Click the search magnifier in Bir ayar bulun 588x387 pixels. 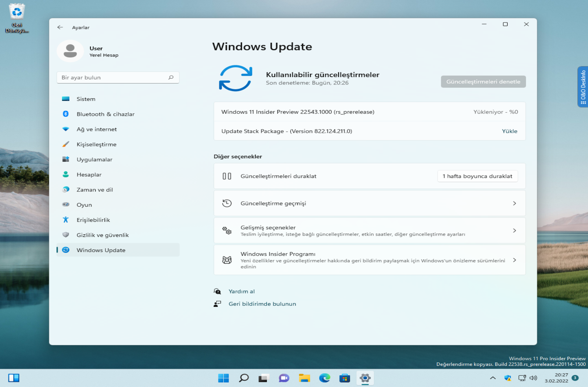tap(171, 77)
